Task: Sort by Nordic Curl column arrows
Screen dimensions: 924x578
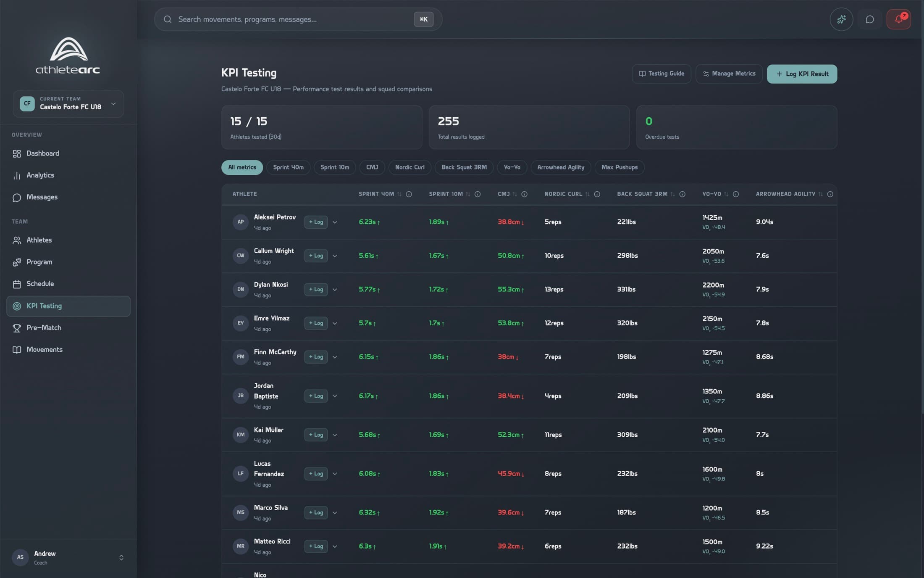Action: (588, 194)
